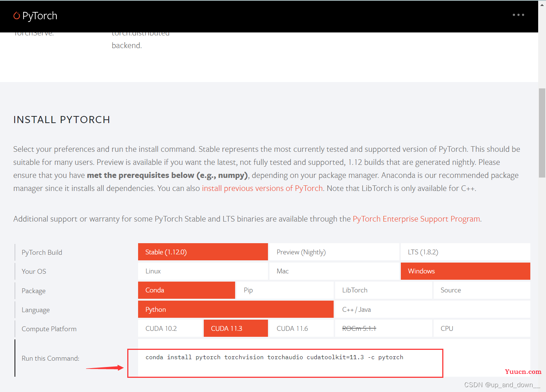Select CUDA 11.3 compute platform
This screenshot has width=546, height=392.
pos(236,328)
